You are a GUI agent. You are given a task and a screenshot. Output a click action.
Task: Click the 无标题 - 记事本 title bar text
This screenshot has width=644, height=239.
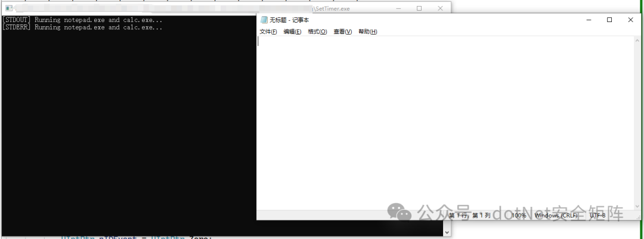coord(289,20)
